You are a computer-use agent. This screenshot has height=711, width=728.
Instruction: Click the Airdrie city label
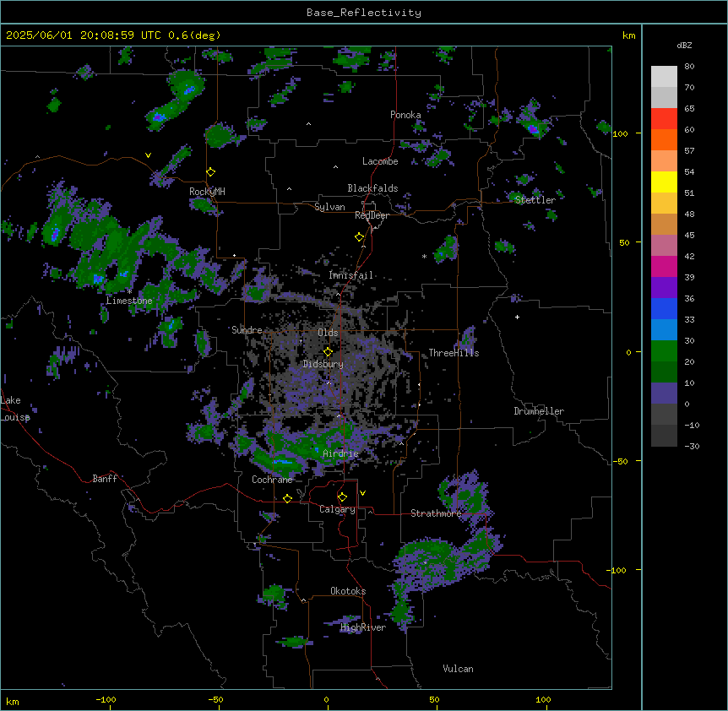(341, 453)
